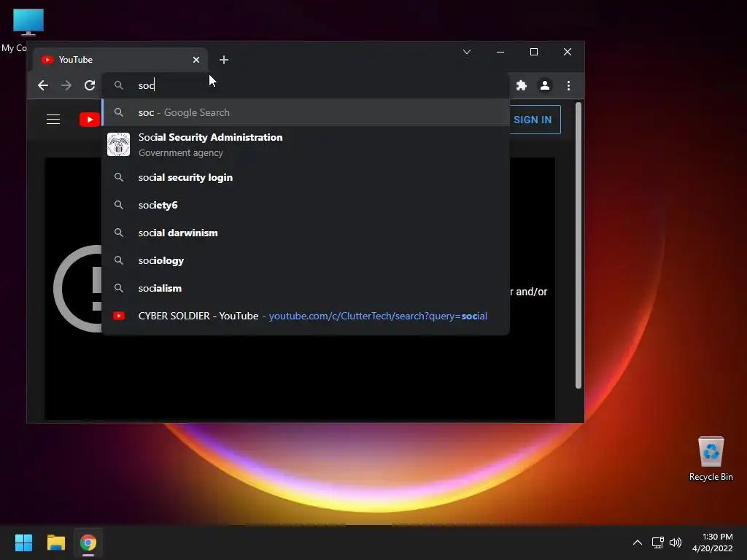Open a new tab with the plus button

coord(224,60)
